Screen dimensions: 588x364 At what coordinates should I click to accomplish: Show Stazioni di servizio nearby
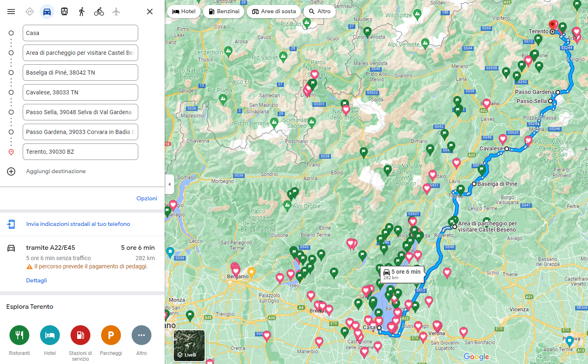[80, 336]
